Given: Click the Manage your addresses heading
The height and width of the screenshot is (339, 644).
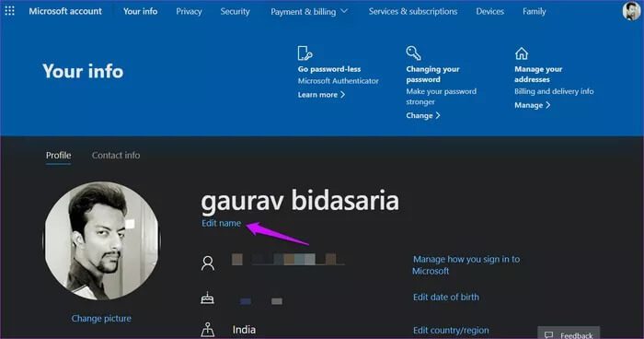Looking at the screenshot, I should click(x=538, y=75).
